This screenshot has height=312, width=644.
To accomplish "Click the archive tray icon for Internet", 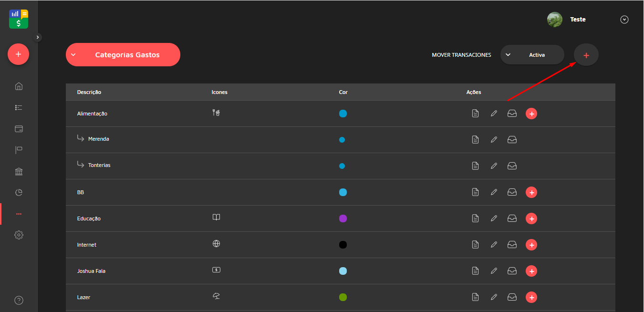I will 512,245.
